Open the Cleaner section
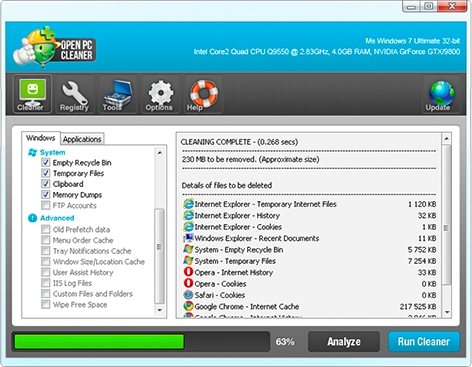The image size is (472, 367). click(32, 94)
